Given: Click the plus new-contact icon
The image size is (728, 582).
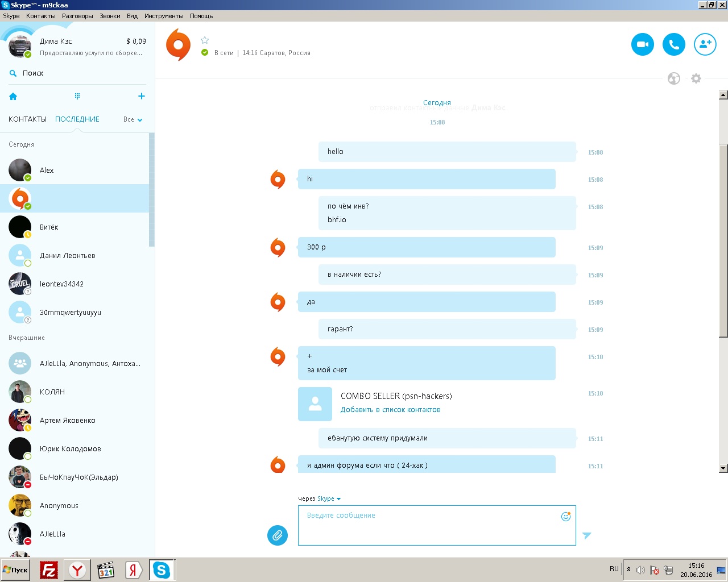Looking at the screenshot, I should [x=142, y=96].
